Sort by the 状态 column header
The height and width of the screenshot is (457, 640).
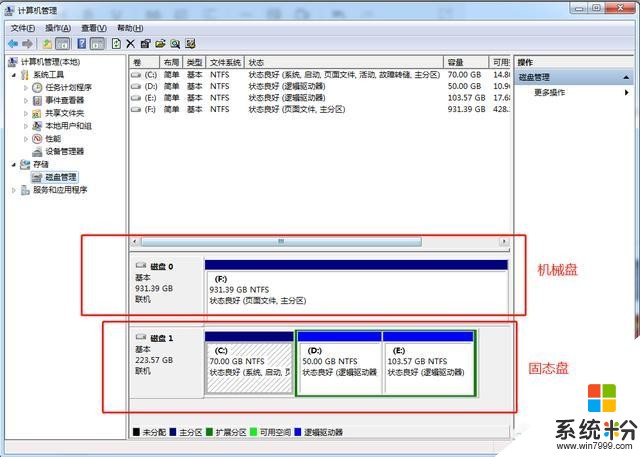(344, 62)
